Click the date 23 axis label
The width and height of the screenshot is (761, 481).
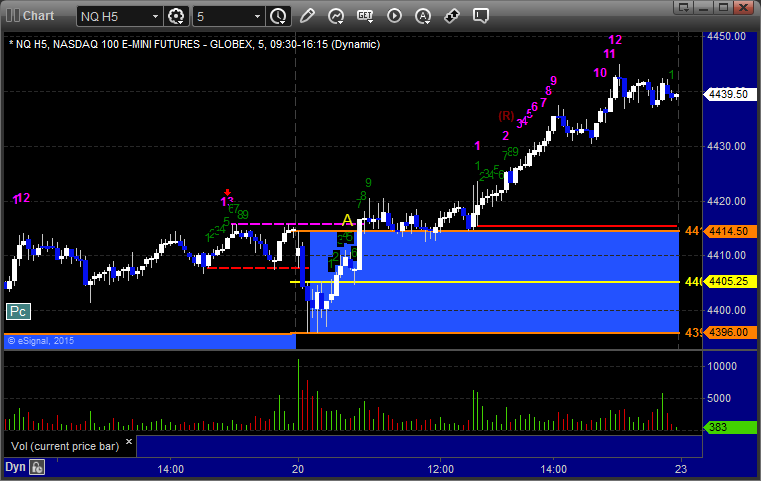(x=681, y=469)
